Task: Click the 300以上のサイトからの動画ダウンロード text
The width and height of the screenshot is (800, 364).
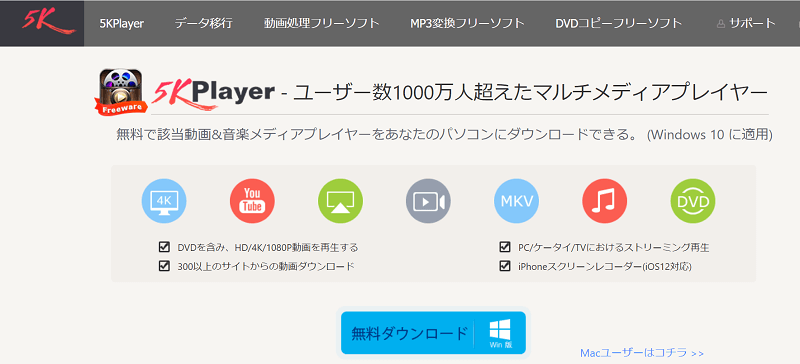Action: coord(266,266)
